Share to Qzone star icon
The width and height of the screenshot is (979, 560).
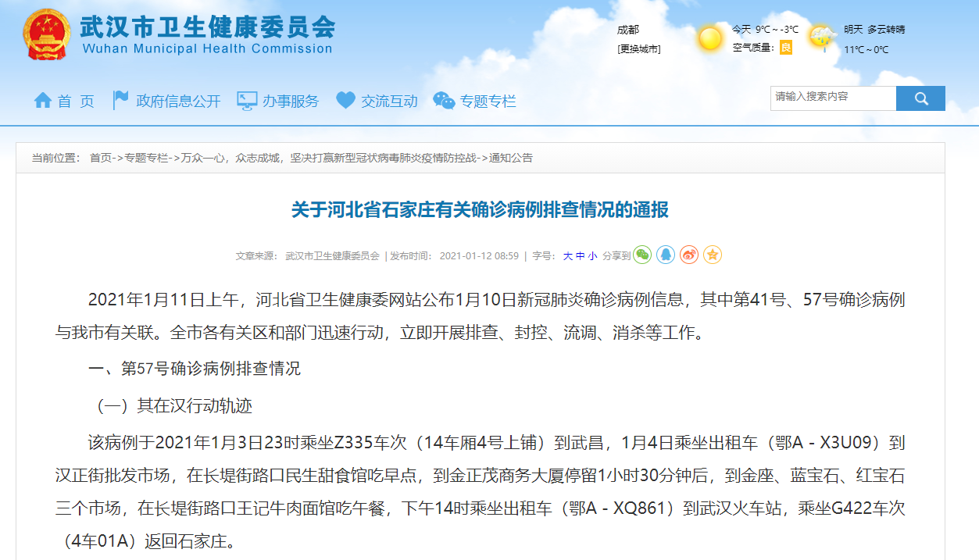point(713,255)
